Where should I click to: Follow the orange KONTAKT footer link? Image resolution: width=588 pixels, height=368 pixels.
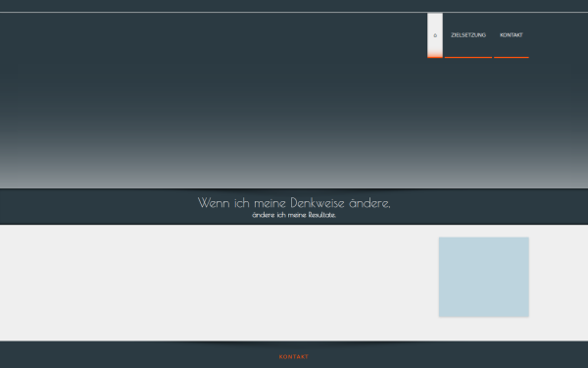294,357
